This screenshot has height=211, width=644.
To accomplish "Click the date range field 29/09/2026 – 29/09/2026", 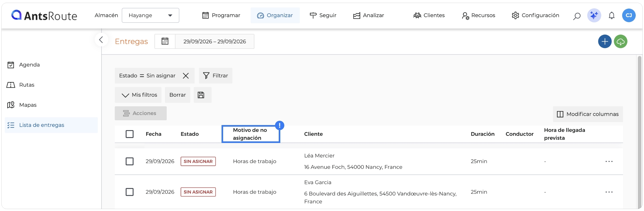I will [215, 41].
